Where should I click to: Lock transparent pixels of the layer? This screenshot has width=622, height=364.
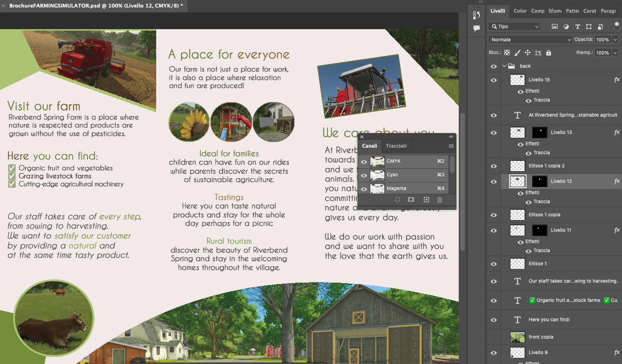click(507, 53)
